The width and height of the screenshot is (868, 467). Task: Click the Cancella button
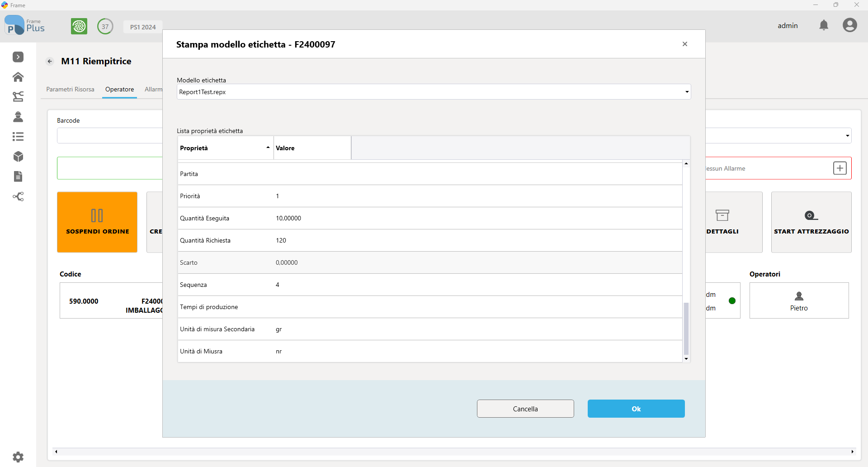coord(525,409)
